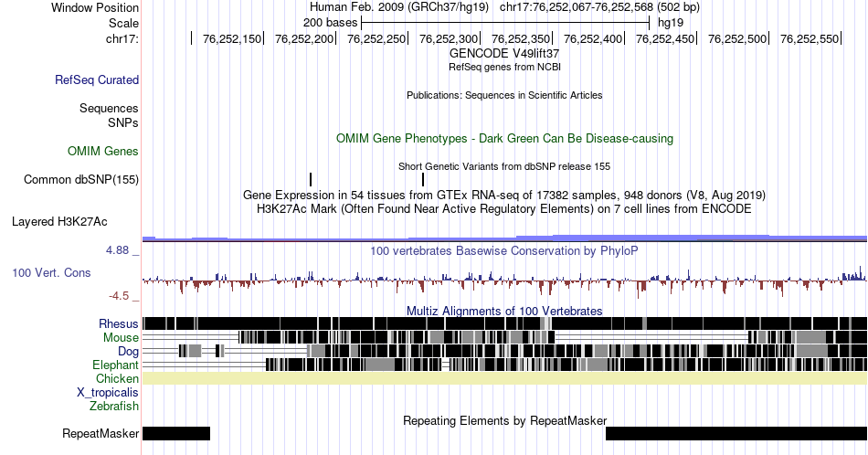Image resolution: width=868 pixels, height=455 pixels.
Task: Click the Window Position track label
Action: pos(95,7)
